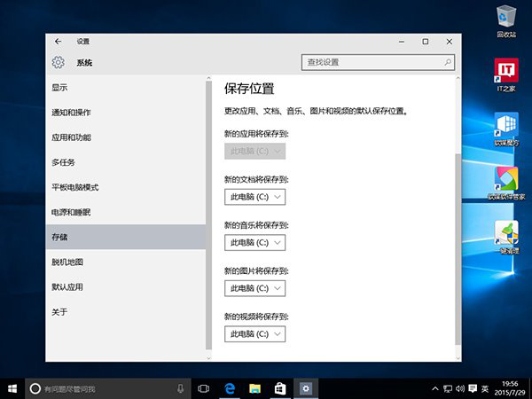Image resolution: width=532 pixels, height=399 pixels.
Task: Expand the 新的图片将保存到 drive dropdown
Action: coord(255,288)
